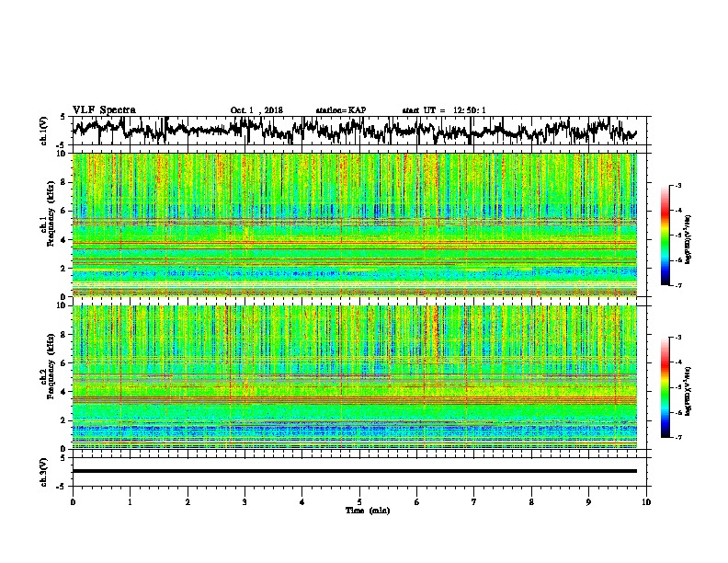Click the "start UT = 12:50:1" text
This screenshot has height=563, width=728.
pyautogui.click(x=444, y=110)
